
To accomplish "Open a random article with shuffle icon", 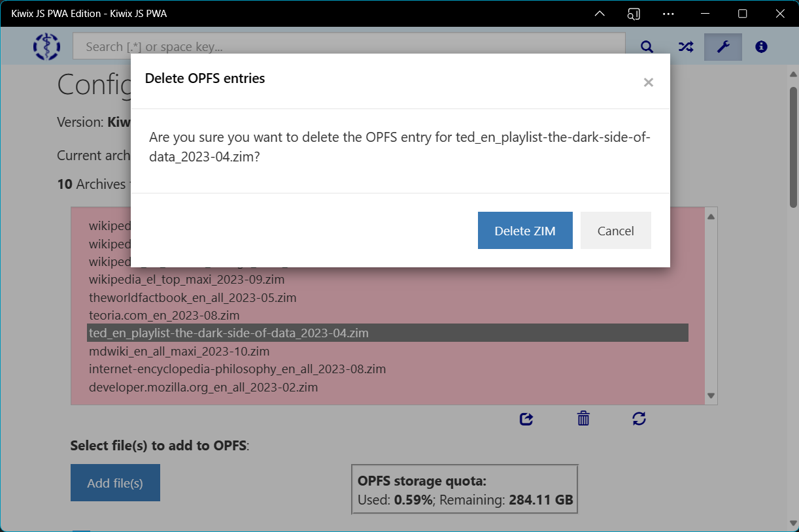I will [x=685, y=46].
